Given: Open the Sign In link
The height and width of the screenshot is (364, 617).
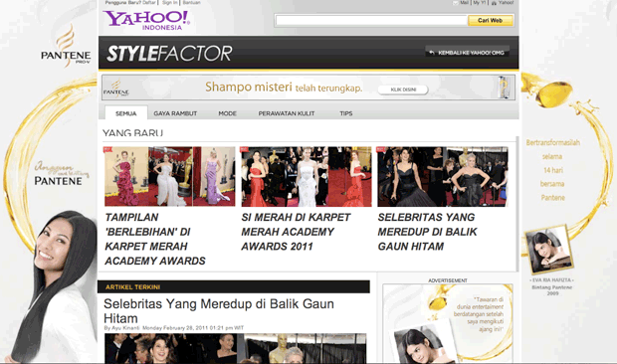Looking at the screenshot, I should pos(169,2).
